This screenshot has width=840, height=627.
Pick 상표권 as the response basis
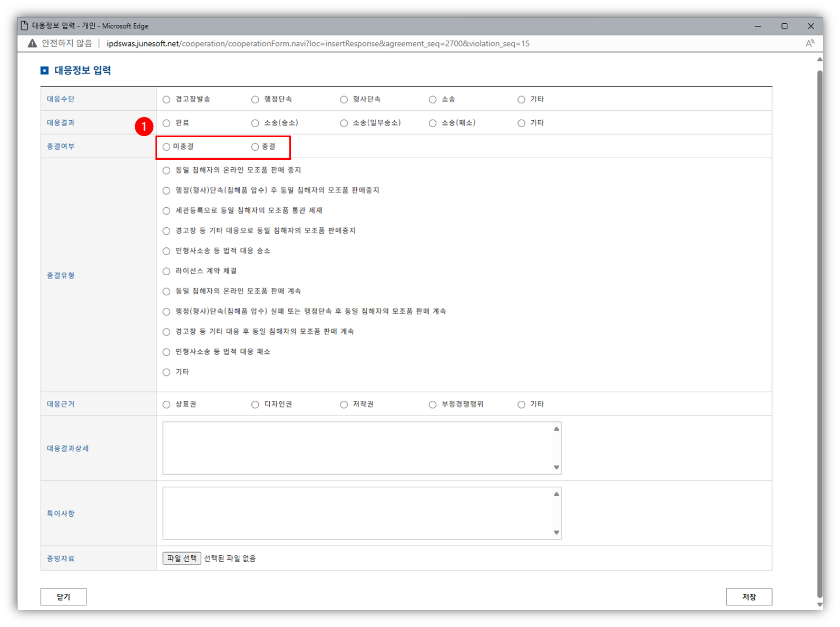(167, 404)
